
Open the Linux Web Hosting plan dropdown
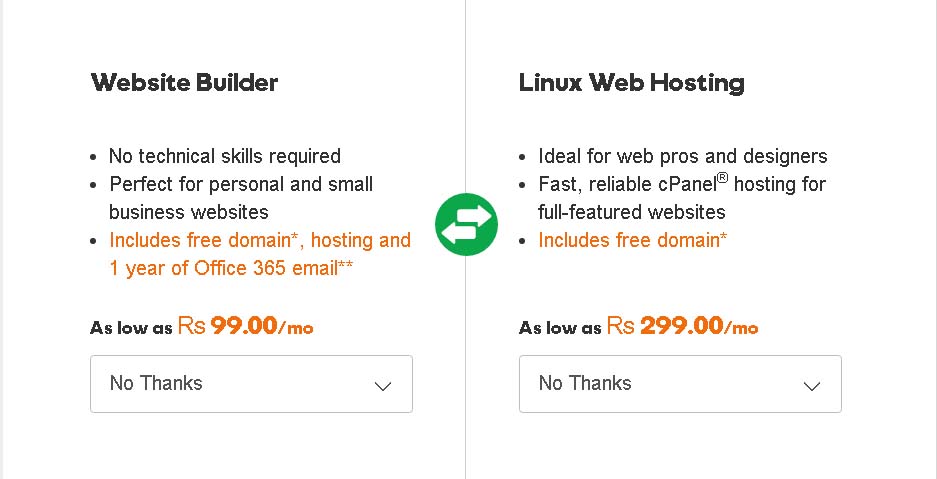point(680,384)
